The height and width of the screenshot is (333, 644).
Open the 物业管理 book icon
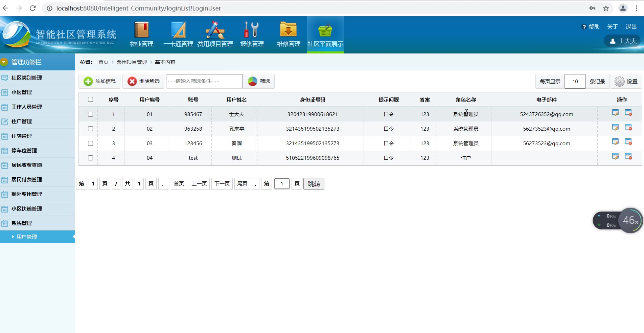(141, 30)
